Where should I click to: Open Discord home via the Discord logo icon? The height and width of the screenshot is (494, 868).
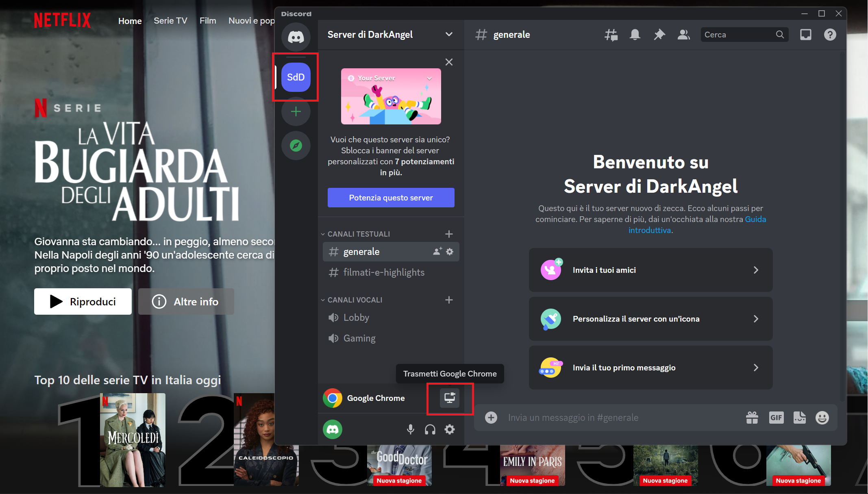[296, 37]
